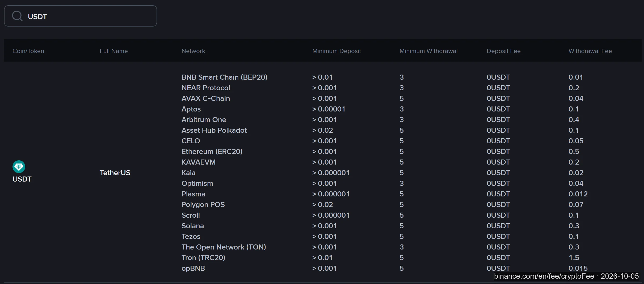Click the Coin/Token column header
Image resolution: width=644 pixels, height=284 pixels.
pos(28,51)
